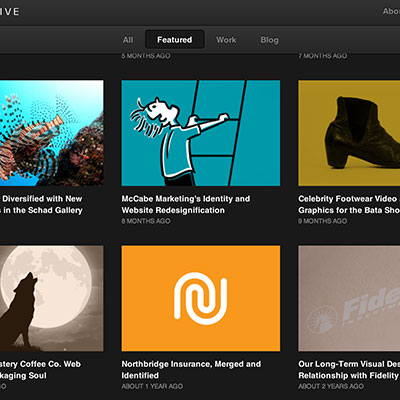Open the McCabe Marketing cartoon thumbnail
The image size is (400, 400).
[x=201, y=133]
